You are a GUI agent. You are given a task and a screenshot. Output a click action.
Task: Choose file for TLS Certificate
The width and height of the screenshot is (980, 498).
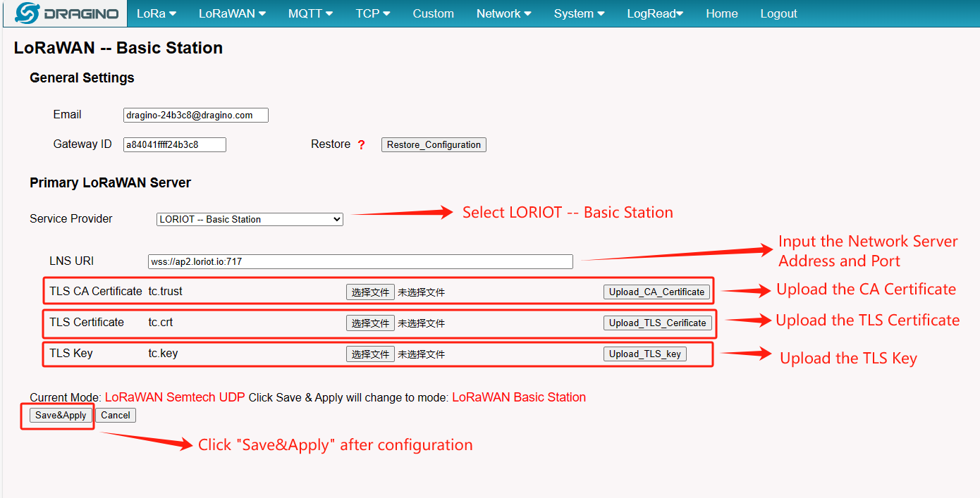(370, 323)
